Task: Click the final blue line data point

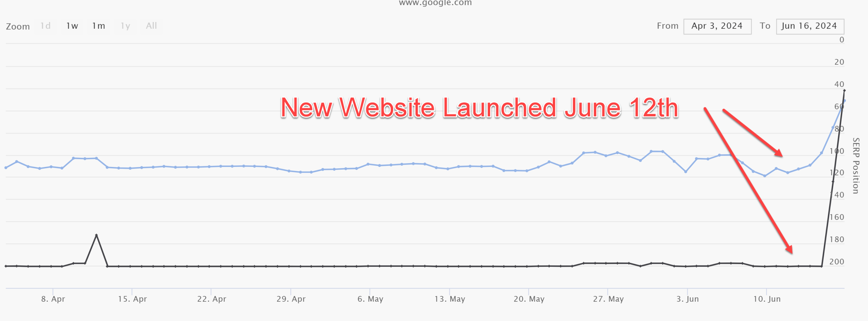Action: click(844, 101)
